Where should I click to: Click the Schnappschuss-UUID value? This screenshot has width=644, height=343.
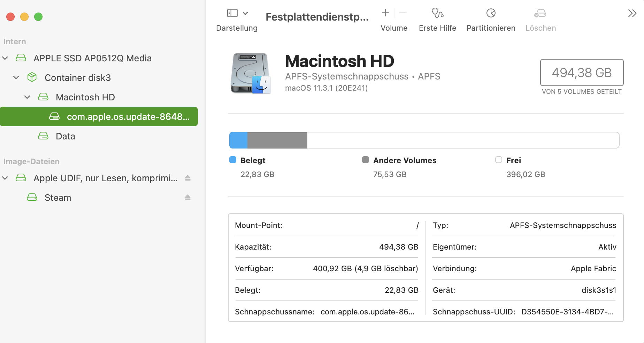[568, 312]
